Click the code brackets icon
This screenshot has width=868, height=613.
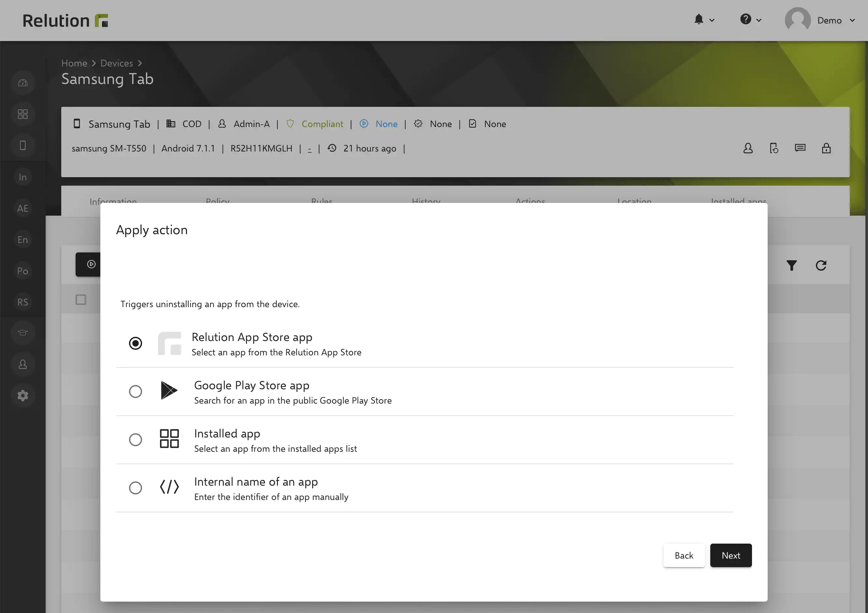(169, 487)
